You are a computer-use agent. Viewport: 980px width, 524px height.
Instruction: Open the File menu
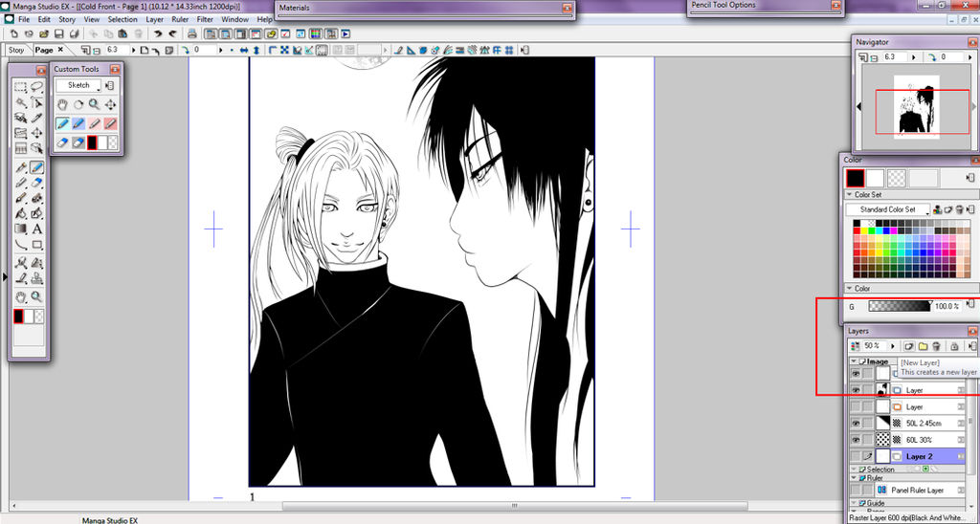point(24,19)
